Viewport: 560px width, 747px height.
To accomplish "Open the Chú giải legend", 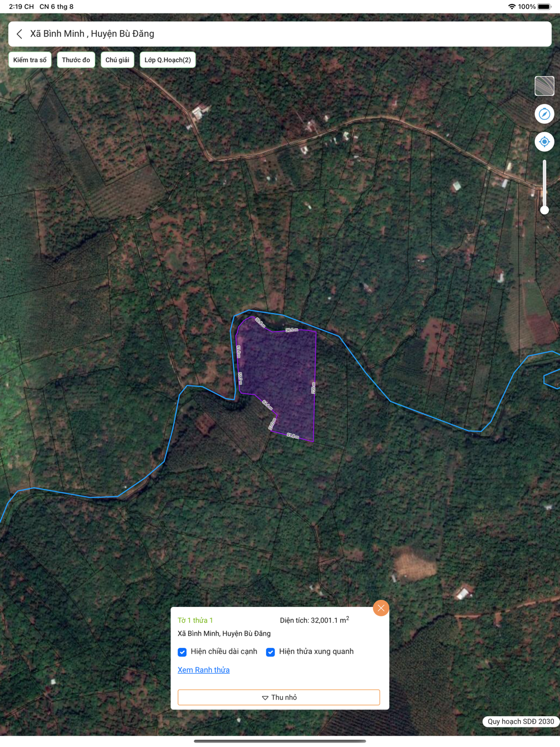I will click(117, 60).
